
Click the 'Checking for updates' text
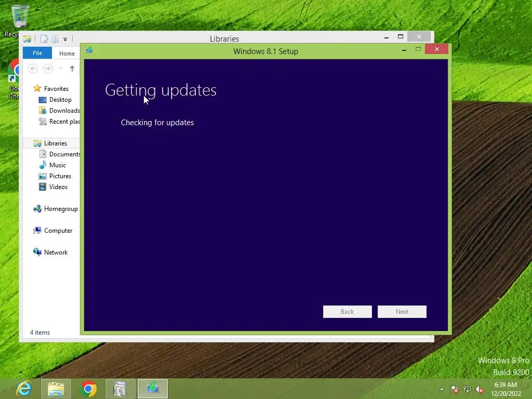pyautogui.click(x=157, y=123)
